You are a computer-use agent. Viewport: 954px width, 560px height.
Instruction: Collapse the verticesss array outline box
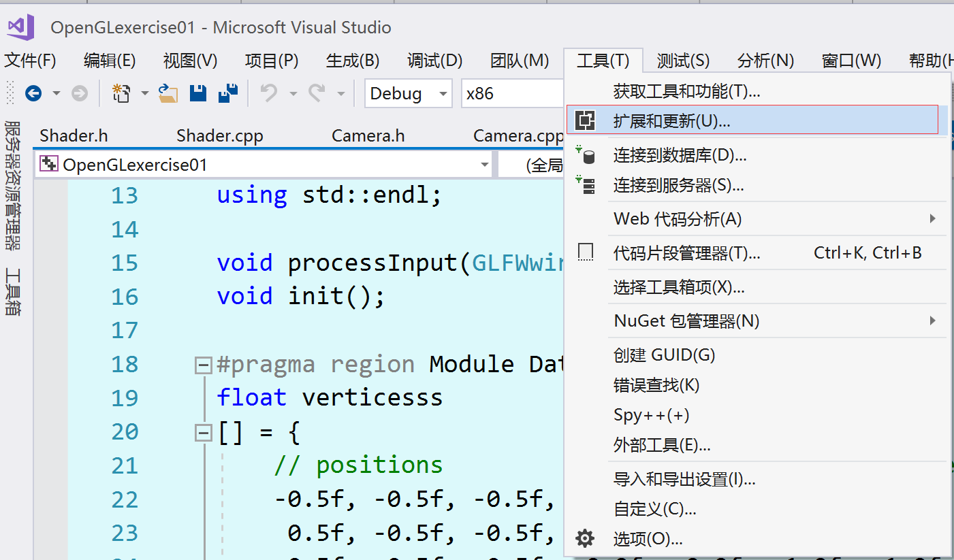pyautogui.click(x=203, y=433)
